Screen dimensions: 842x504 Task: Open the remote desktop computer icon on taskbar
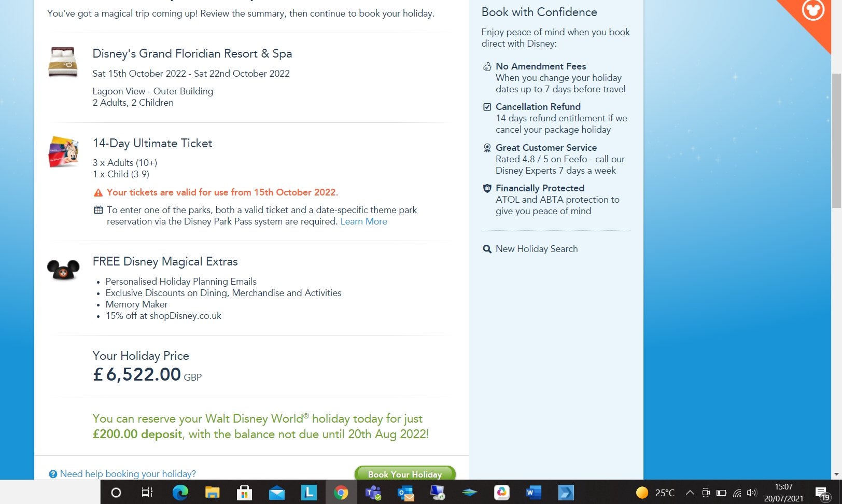(438, 493)
